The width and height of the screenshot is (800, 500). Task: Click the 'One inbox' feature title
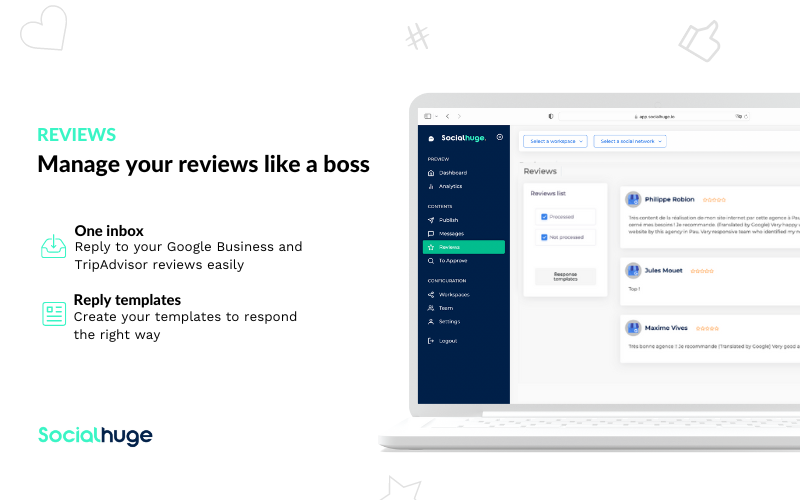(x=109, y=231)
